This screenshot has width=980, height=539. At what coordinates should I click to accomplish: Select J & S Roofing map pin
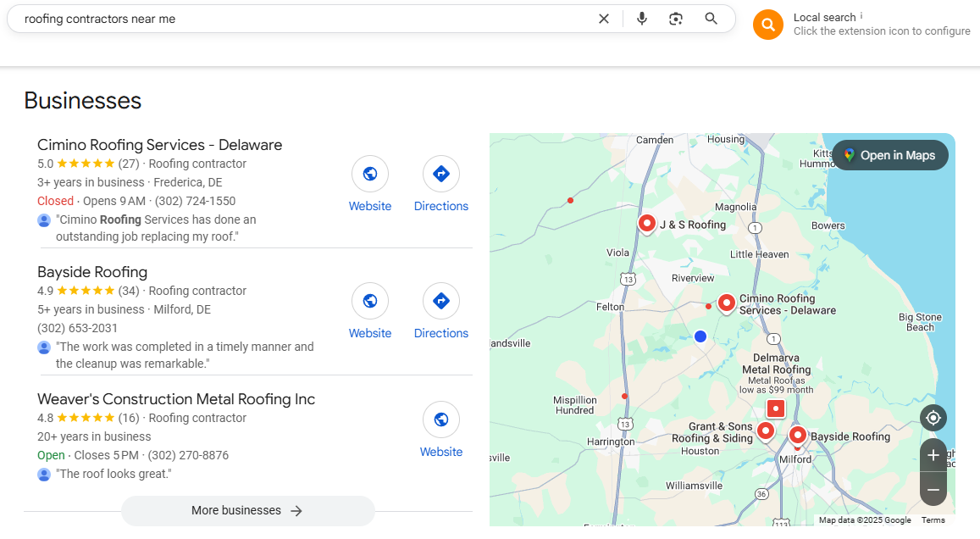click(647, 224)
